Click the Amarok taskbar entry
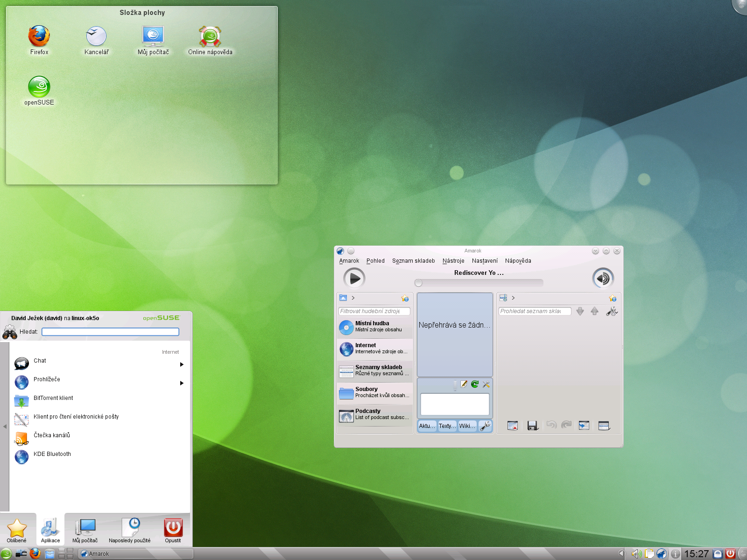This screenshot has width=747, height=560. [136, 554]
